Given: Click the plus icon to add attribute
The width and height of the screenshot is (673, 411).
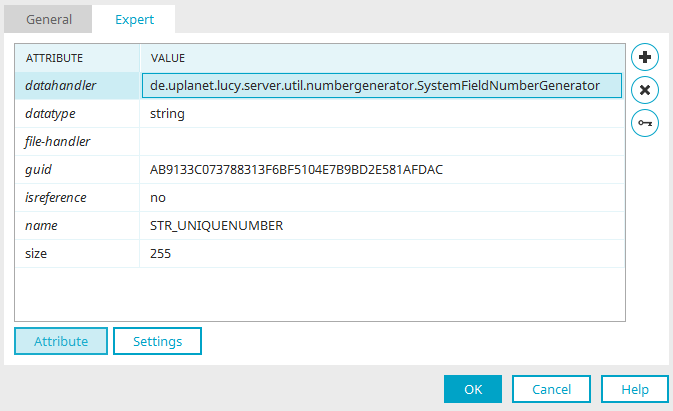Looking at the screenshot, I should pos(645,57).
